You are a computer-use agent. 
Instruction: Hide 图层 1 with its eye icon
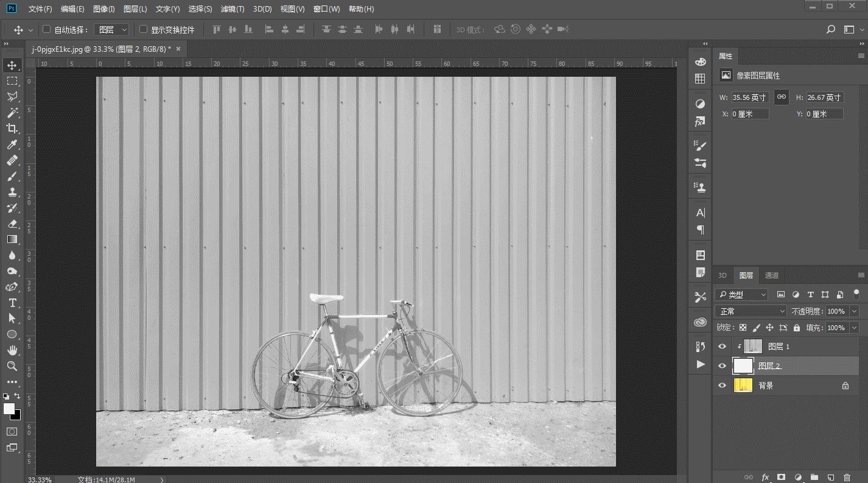[723, 347]
